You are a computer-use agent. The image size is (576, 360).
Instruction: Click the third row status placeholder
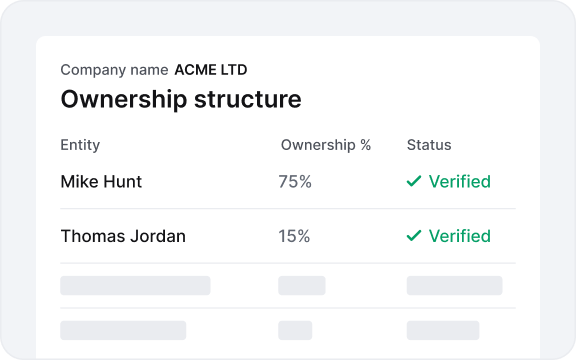pos(454,285)
